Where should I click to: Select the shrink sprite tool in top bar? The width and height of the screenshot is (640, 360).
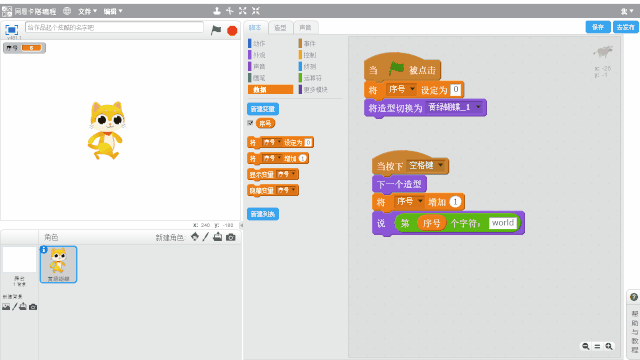click(x=256, y=11)
